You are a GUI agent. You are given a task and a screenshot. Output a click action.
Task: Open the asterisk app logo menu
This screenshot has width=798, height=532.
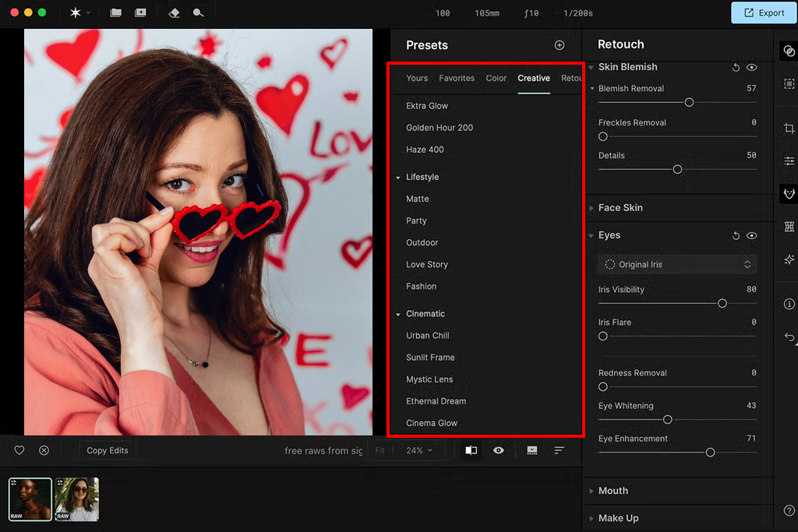[76, 12]
